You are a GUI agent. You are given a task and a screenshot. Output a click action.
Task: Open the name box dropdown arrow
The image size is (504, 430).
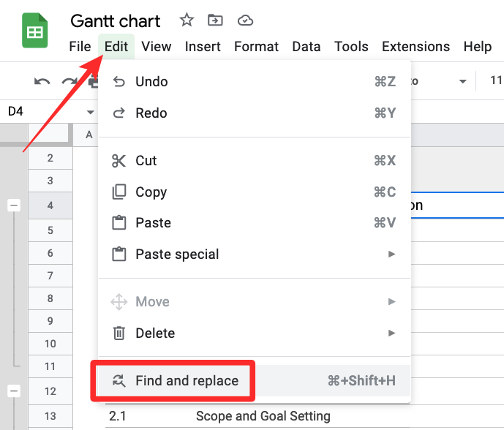91,112
